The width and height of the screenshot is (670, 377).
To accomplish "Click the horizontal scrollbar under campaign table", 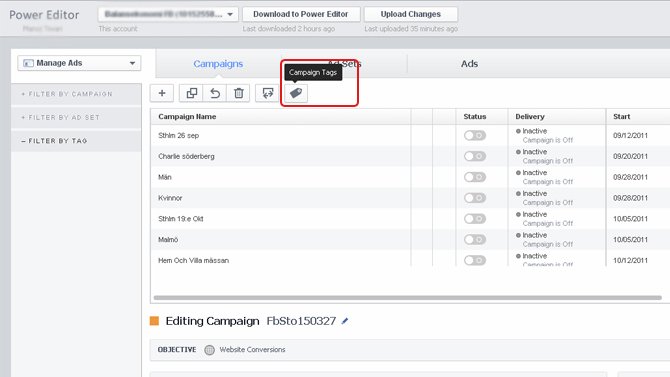I will [408, 297].
